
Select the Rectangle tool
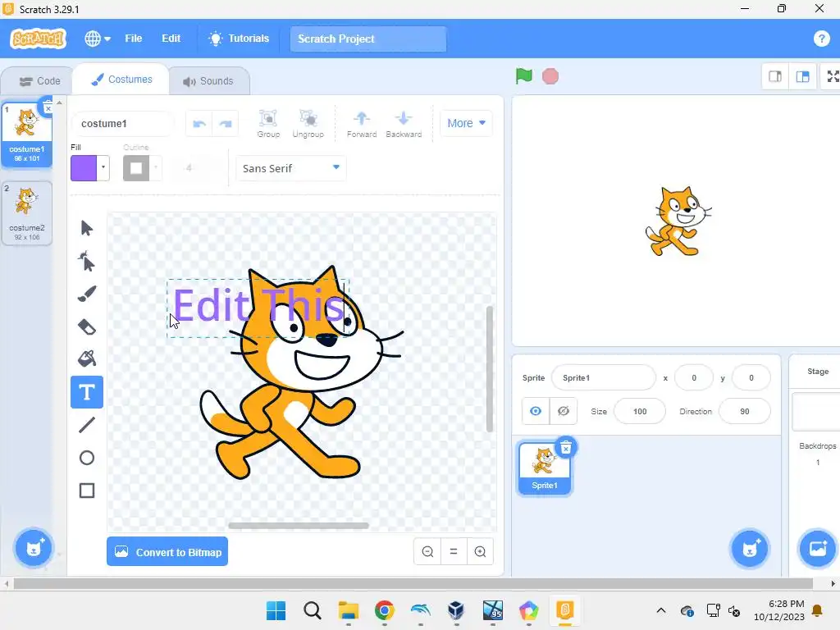pos(87,491)
